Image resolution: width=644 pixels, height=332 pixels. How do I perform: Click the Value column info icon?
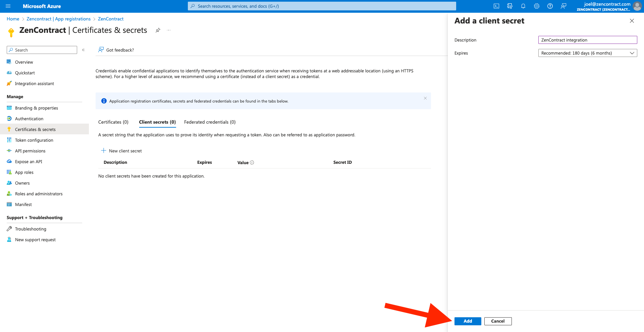click(x=252, y=162)
